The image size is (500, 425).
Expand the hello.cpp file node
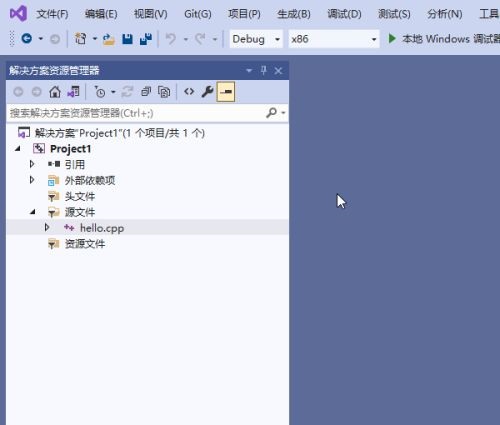click(47, 228)
